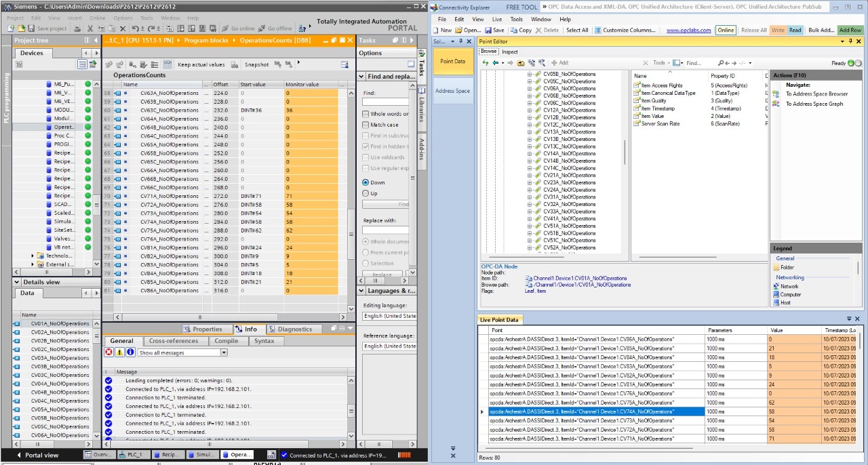
Task: Click the Write button in Connectivity Explorer
Action: pos(778,31)
